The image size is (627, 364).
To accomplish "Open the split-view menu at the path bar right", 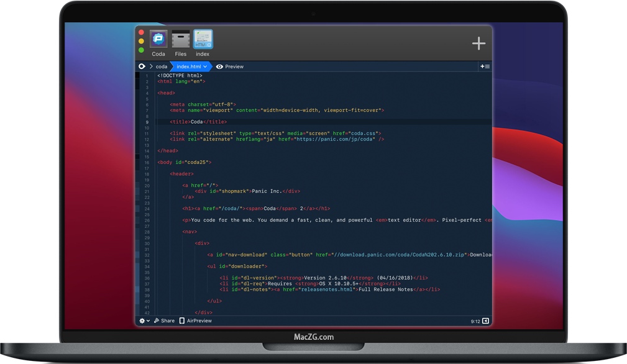I will pos(484,66).
